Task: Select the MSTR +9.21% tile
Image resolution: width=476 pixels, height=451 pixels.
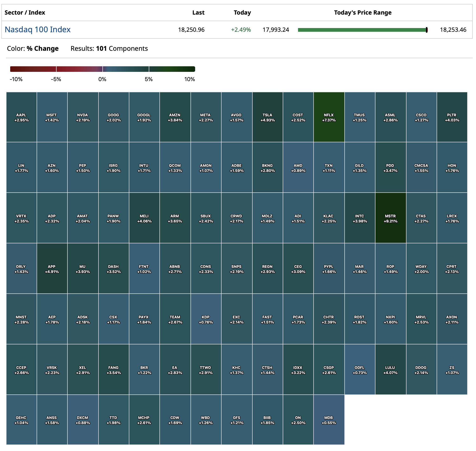Action: click(390, 218)
